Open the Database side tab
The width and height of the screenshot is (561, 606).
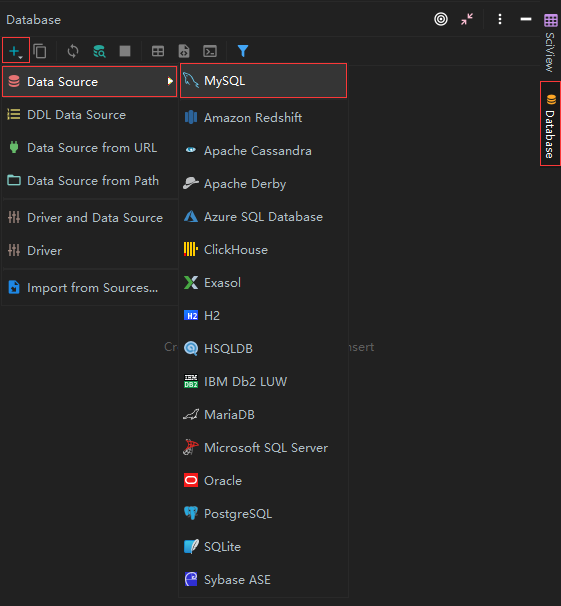(x=550, y=124)
